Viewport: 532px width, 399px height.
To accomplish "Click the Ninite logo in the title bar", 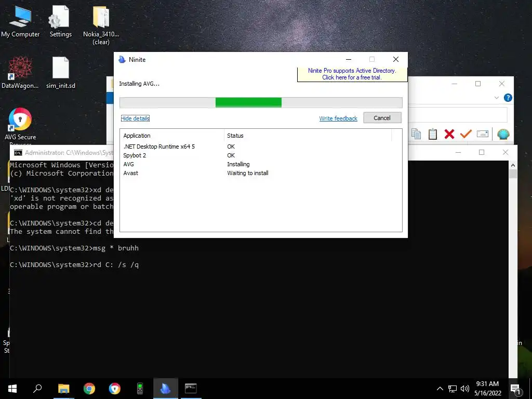I will 122,60.
